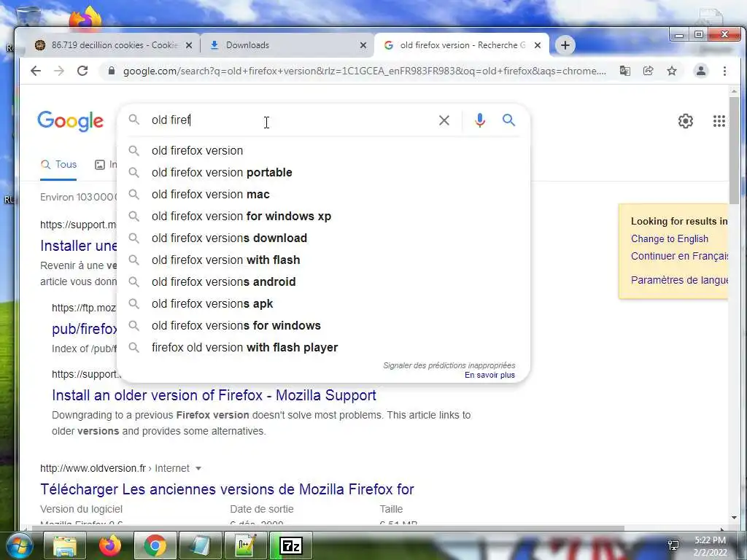
Task: Switch to the 86.719 decillion cookies tab
Action: click(113, 45)
